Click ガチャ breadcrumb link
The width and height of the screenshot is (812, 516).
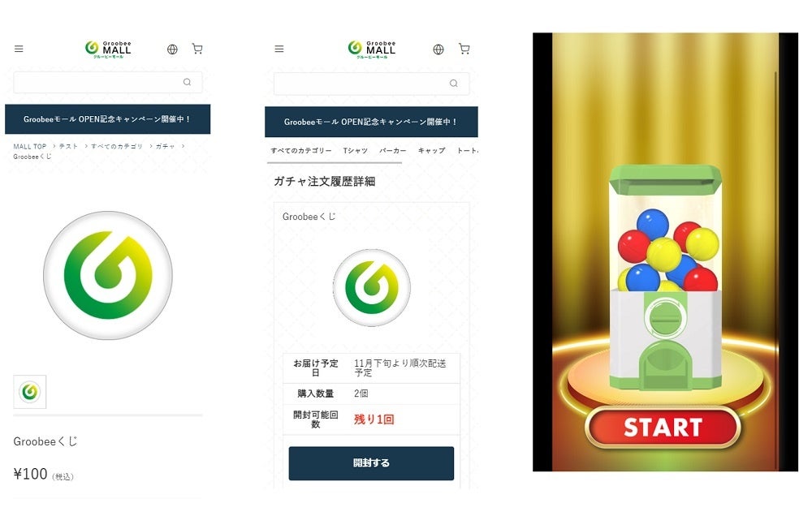(x=165, y=147)
